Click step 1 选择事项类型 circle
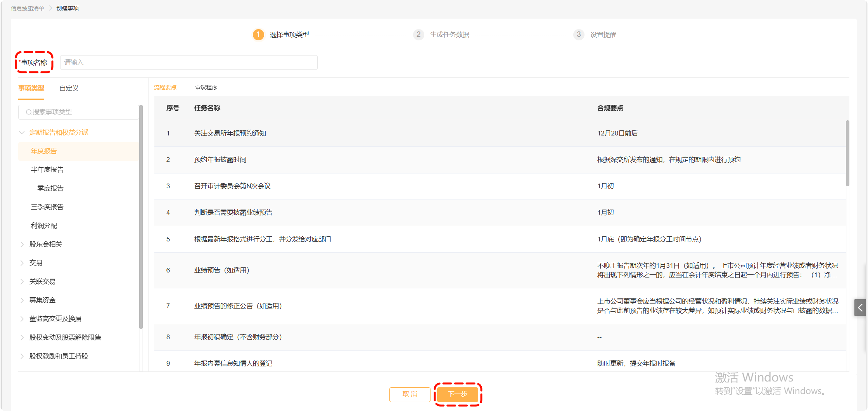Image resolution: width=868 pixels, height=411 pixels. (258, 35)
